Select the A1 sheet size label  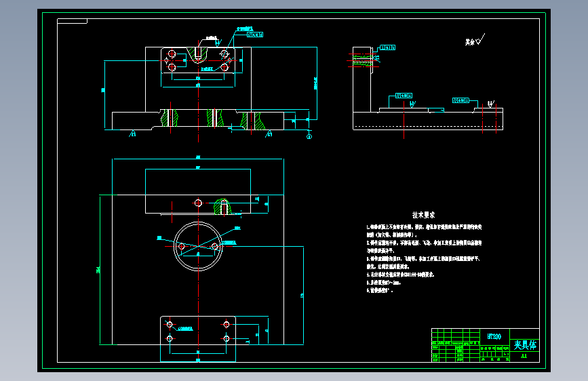pyautogui.click(x=524, y=356)
